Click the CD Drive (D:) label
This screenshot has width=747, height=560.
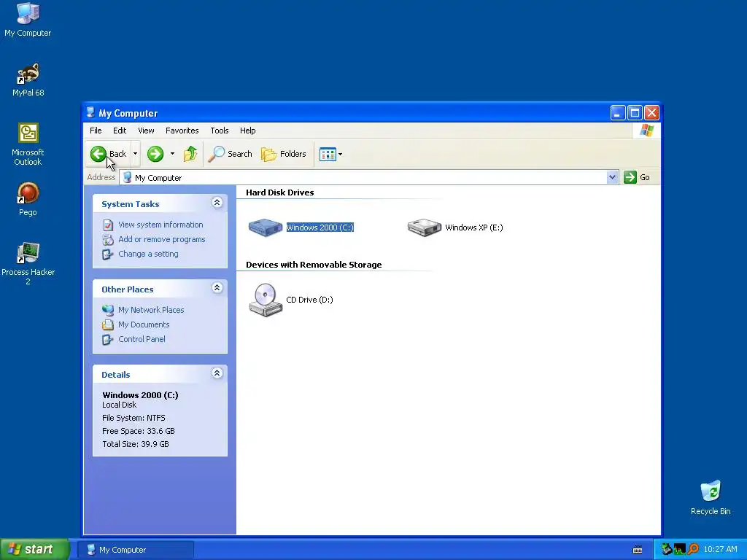point(309,300)
